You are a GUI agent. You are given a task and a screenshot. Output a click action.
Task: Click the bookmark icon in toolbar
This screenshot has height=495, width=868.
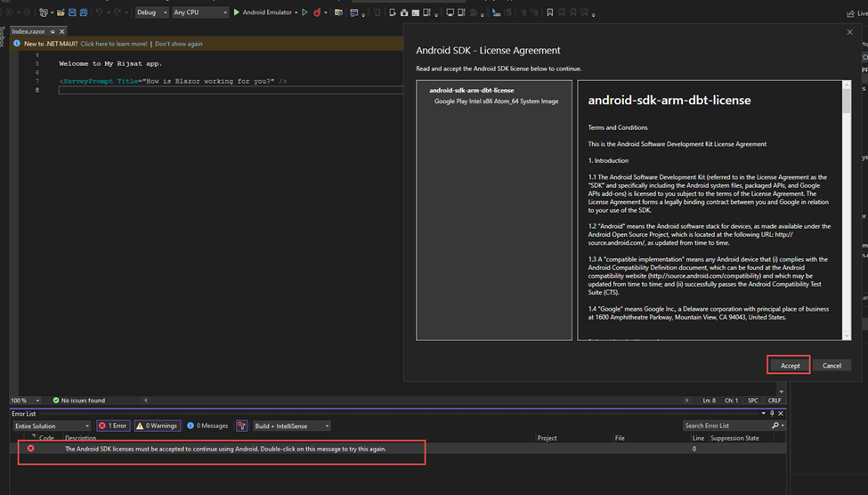point(549,12)
